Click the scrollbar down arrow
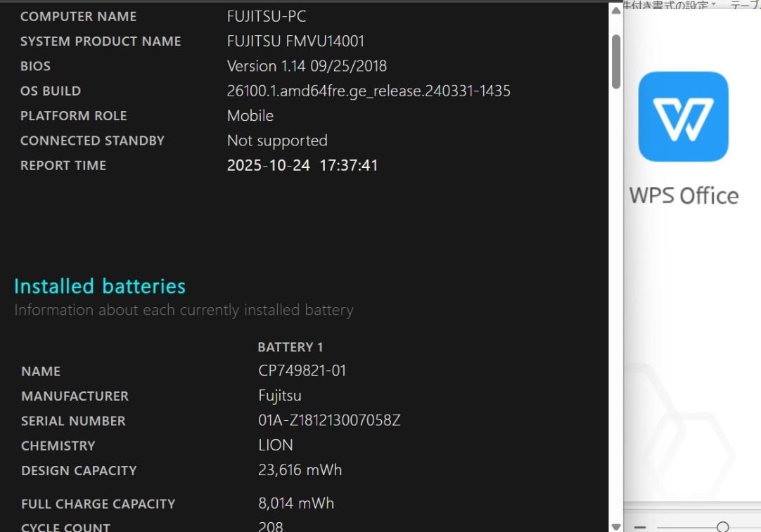Viewport: 761px width, 532px height. (x=616, y=526)
